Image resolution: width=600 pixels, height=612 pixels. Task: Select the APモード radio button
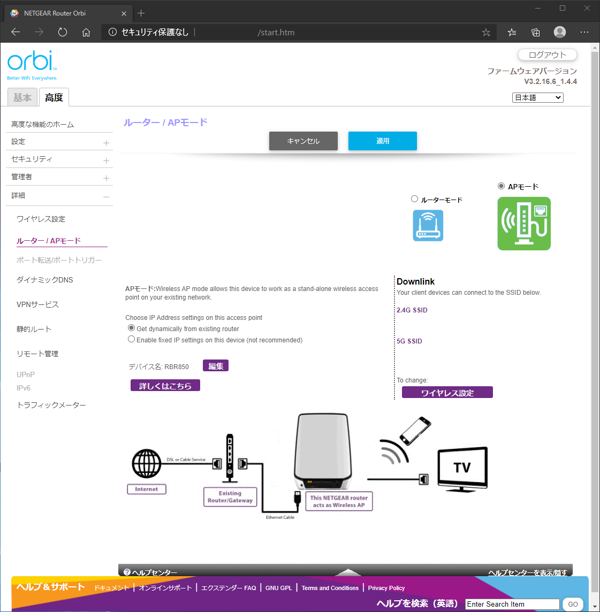501,186
